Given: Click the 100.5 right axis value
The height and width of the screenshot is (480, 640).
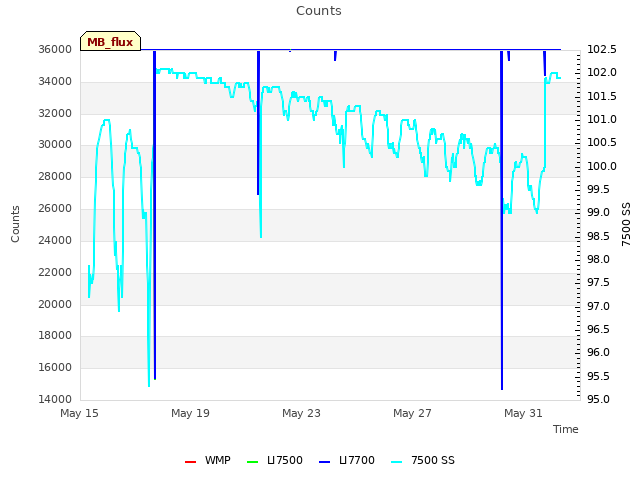Looking at the screenshot, I should coord(602,142).
